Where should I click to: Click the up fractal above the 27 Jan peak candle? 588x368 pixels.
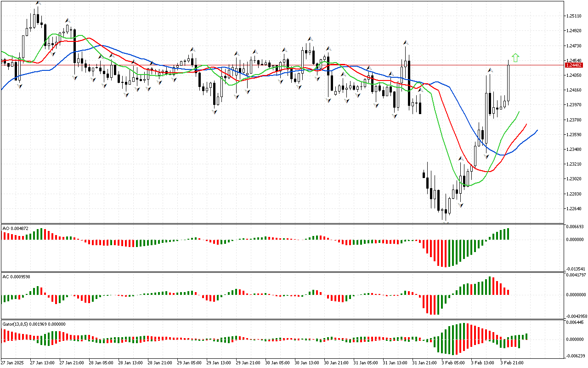point(38,3)
